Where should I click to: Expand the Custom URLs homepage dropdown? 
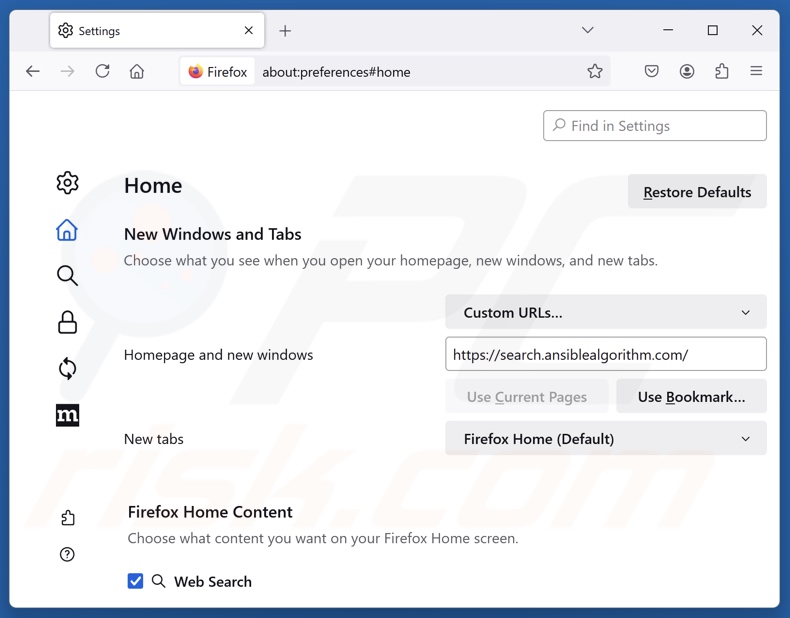point(606,312)
